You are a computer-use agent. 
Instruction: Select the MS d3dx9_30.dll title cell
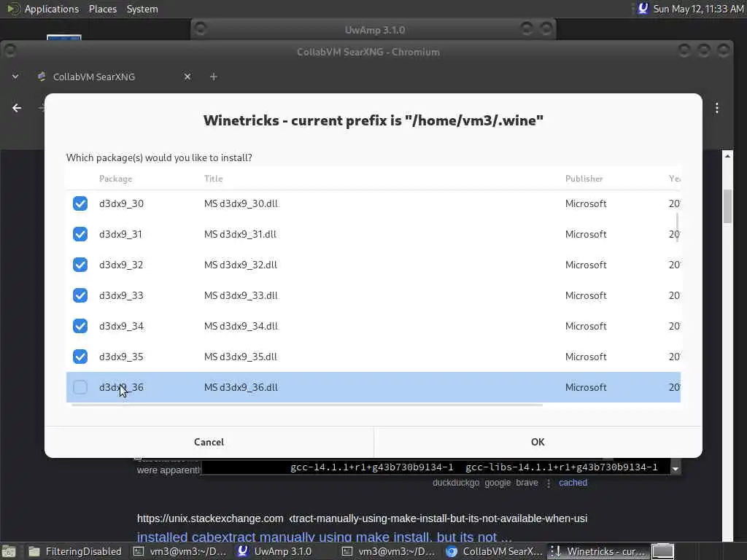point(241,203)
